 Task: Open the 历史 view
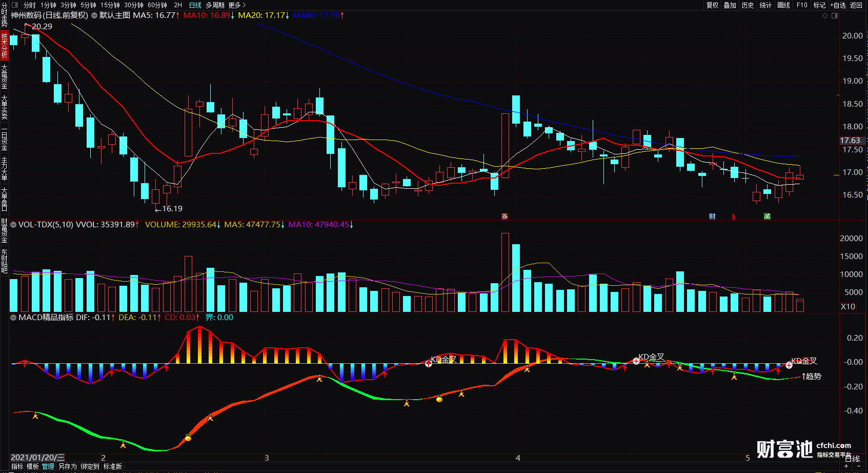(748, 5)
